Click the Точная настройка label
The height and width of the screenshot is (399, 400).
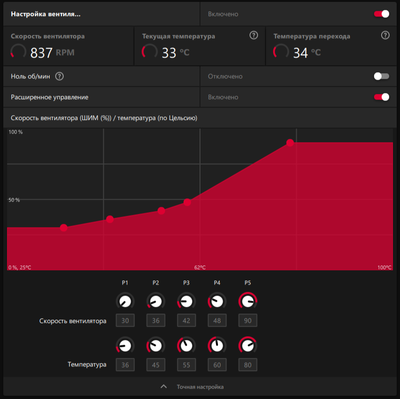click(x=200, y=387)
